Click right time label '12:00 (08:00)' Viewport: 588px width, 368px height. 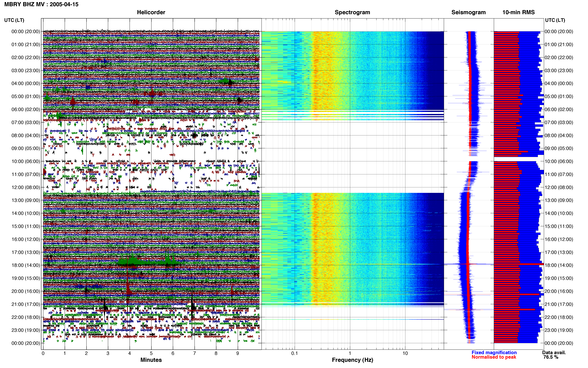click(x=559, y=187)
